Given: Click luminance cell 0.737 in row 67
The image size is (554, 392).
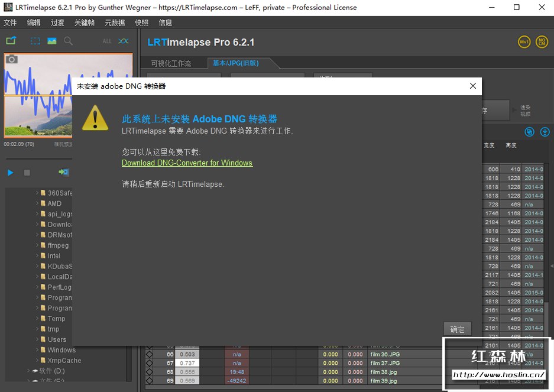Looking at the screenshot, I should [x=187, y=363].
